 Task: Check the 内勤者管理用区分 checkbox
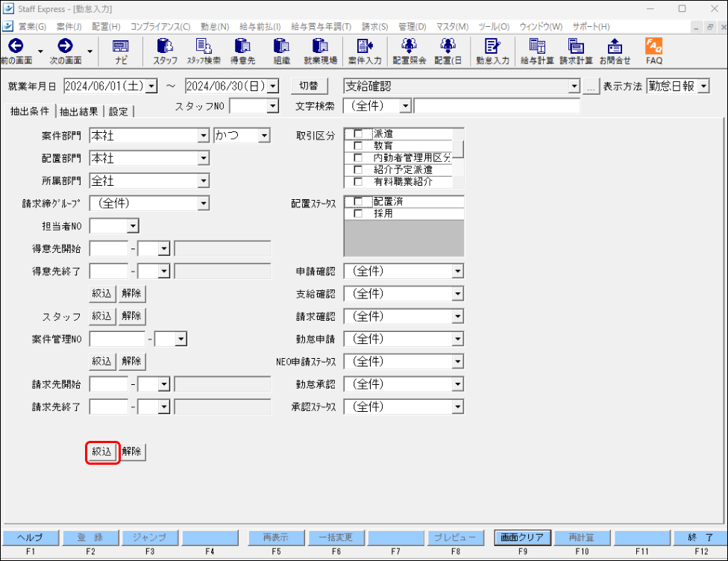358,158
